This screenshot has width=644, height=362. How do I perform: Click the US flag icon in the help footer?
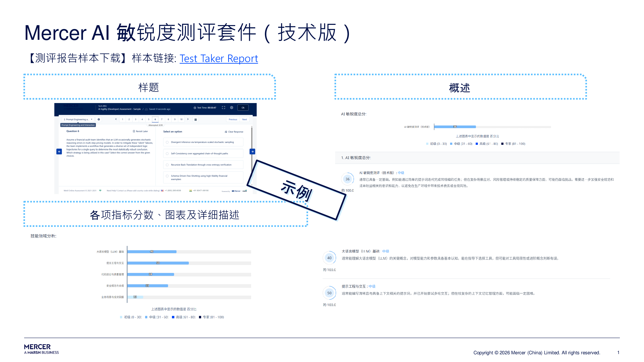pos(162,191)
